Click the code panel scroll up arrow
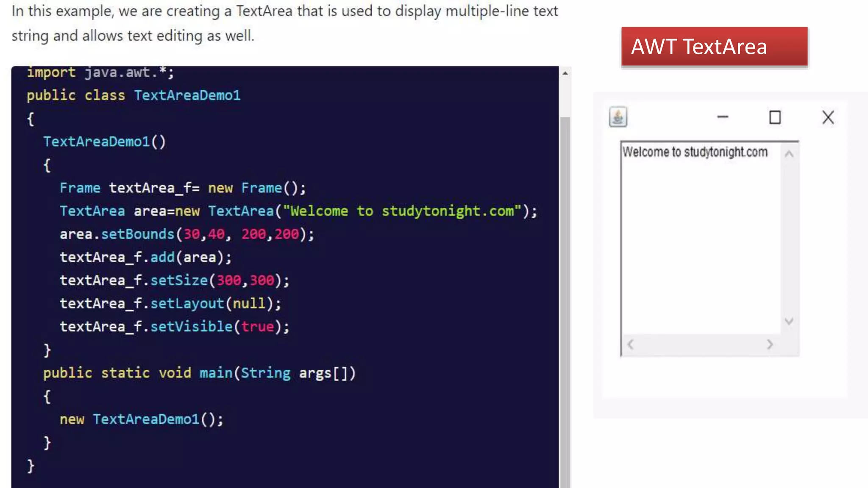The width and height of the screenshot is (868, 488). 565,73
